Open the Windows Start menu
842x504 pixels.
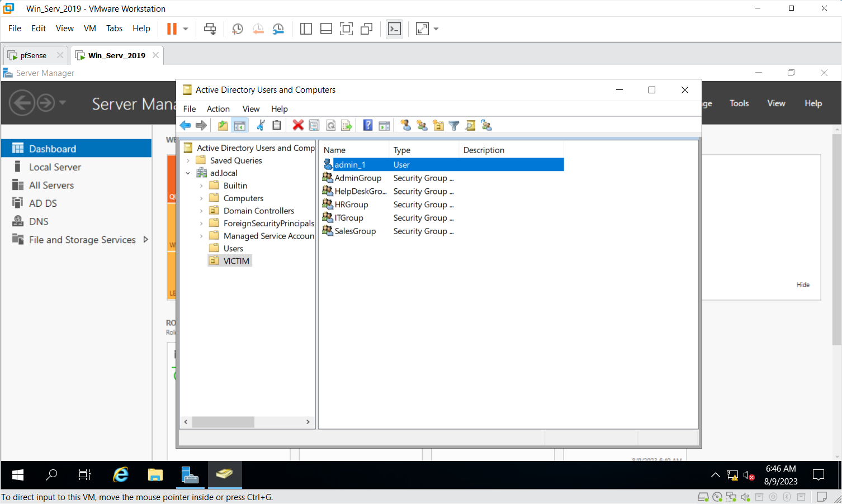point(18,475)
